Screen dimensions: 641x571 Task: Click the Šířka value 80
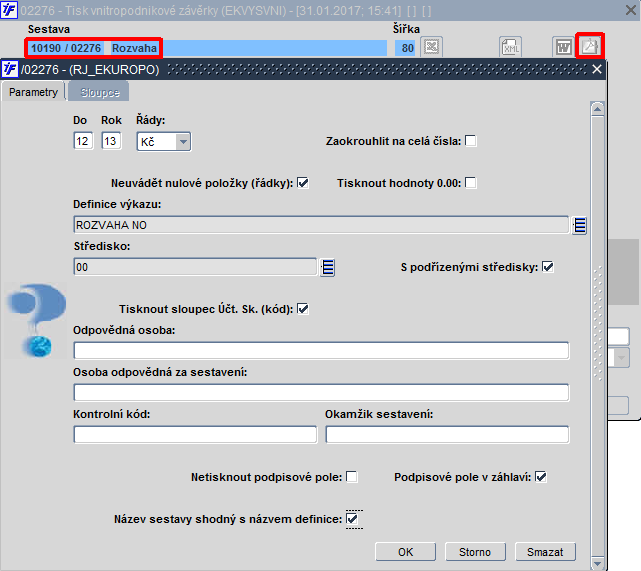(x=406, y=48)
